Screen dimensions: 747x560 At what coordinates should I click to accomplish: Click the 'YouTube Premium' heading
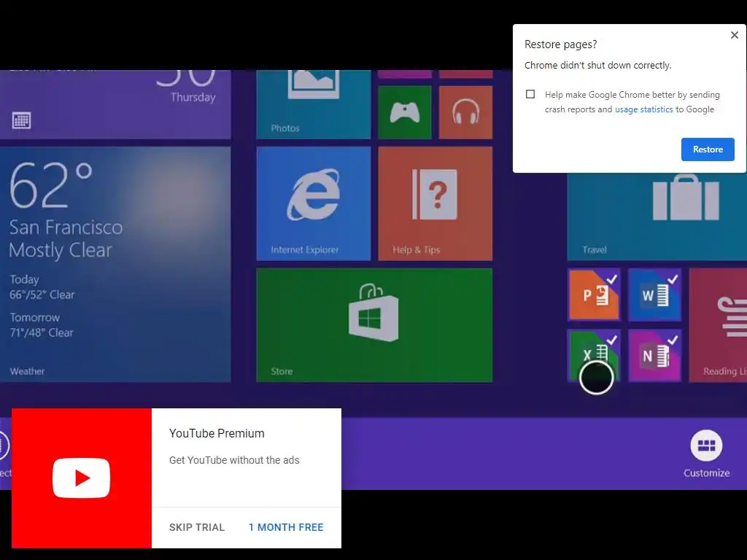point(217,433)
